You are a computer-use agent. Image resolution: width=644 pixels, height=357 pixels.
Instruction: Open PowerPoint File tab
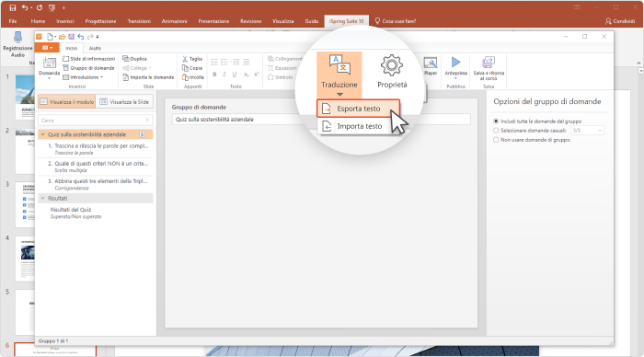coord(13,21)
